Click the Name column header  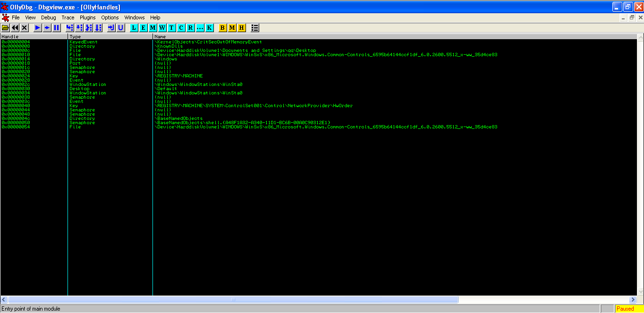click(395, 36)
